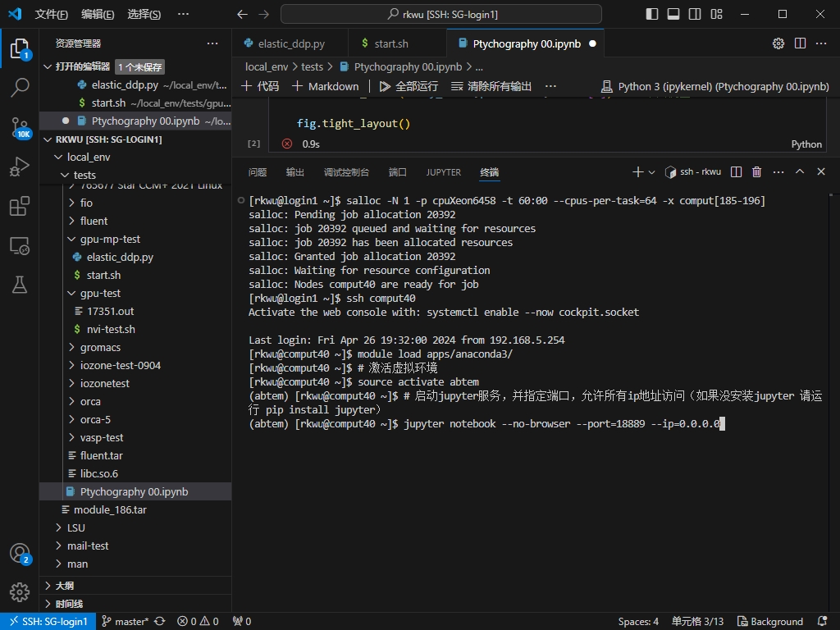The width and height of the screenshot is (840, 630).
Task: Synchronize changes icon in status bar
Action: point(160,622)
